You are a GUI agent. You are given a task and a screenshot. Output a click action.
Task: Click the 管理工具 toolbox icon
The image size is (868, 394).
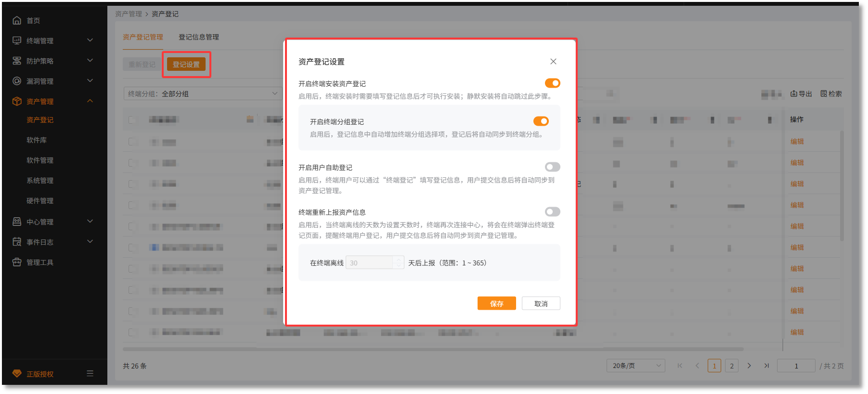tap(17, 262)
